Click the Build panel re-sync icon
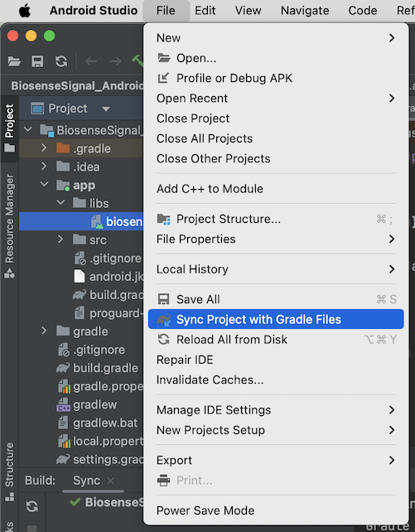 [x=31, y=506]
